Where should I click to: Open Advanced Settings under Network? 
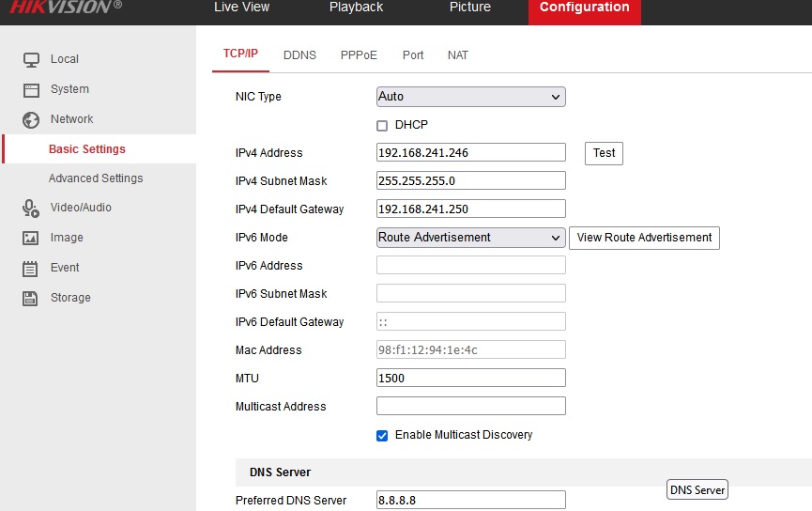pos(96,178)
